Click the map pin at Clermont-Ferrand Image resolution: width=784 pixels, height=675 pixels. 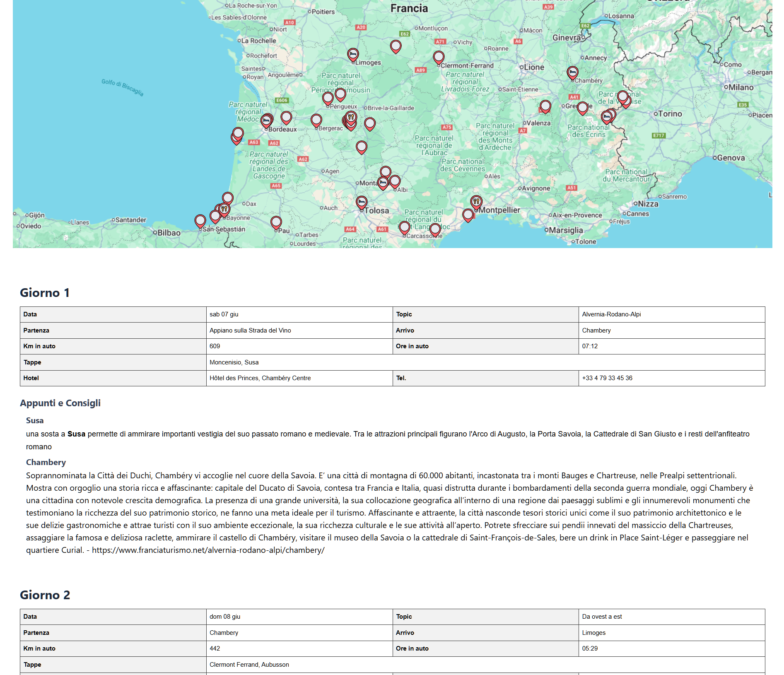pyautogui.click(x=439, y=57)
